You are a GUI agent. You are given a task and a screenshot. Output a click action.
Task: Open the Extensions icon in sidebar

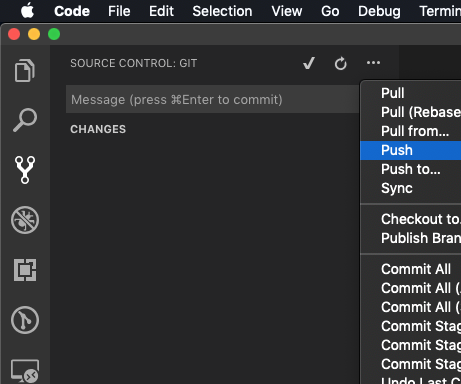coord(25,270)
